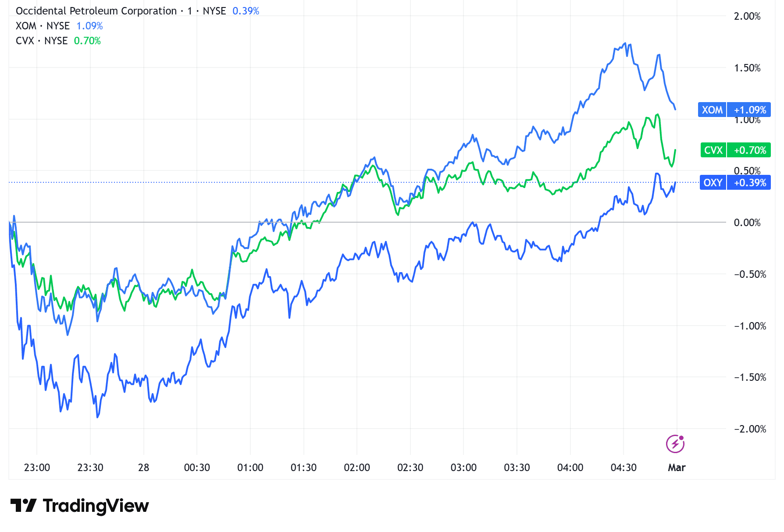The width and height of the screenshot is (784, 532).
Task: Click the 03:00 time axis label
Action: click(x=463, y=468)
